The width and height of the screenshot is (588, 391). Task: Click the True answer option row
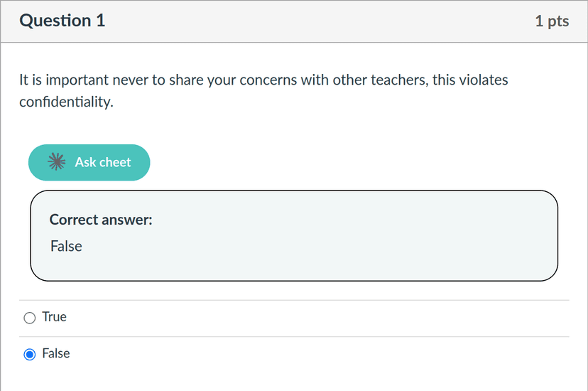point(294,318)
